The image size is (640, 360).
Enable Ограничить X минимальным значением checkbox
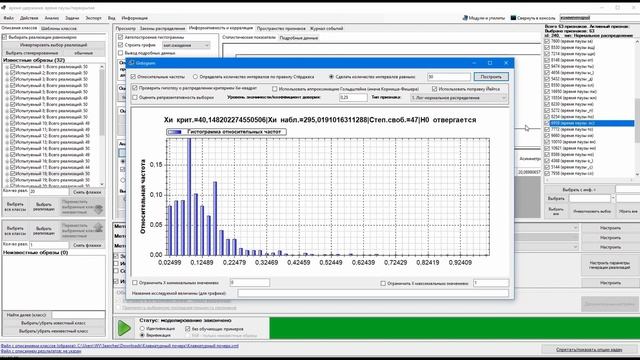click(x=135, y=282)
